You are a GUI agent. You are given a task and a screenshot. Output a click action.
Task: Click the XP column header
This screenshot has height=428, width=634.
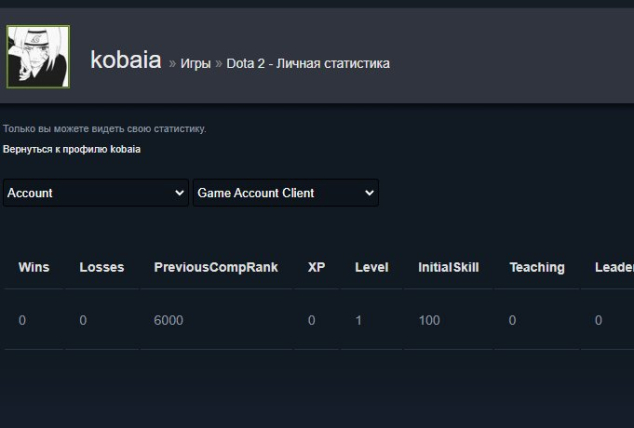point(317,267)
